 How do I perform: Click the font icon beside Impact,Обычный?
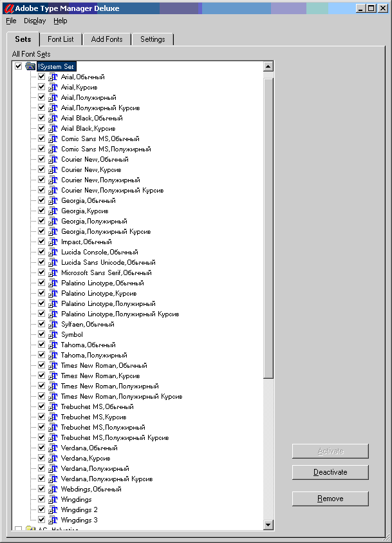(53, 242)
